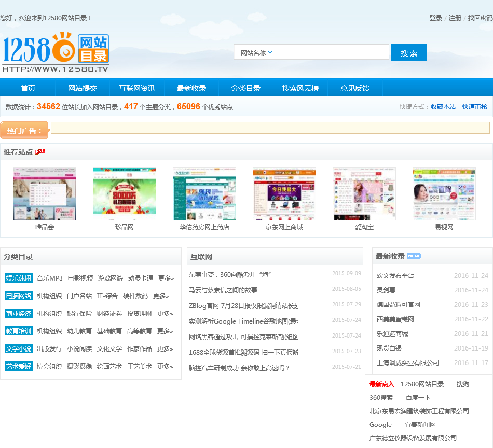Expand 更多» in the 教育培训 row
Image resolution: width=493 pixels, height=448 pixels.
click(165, 331)
